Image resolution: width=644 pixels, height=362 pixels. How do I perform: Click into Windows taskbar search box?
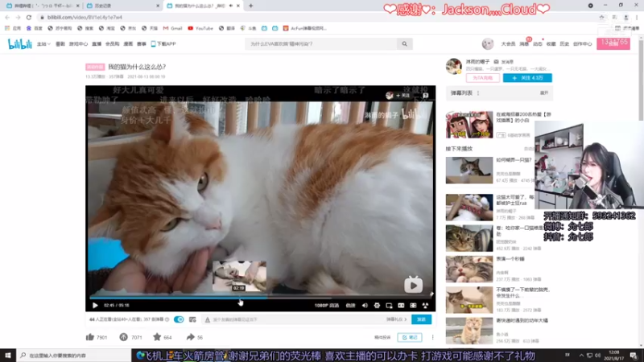click(73, 356)
